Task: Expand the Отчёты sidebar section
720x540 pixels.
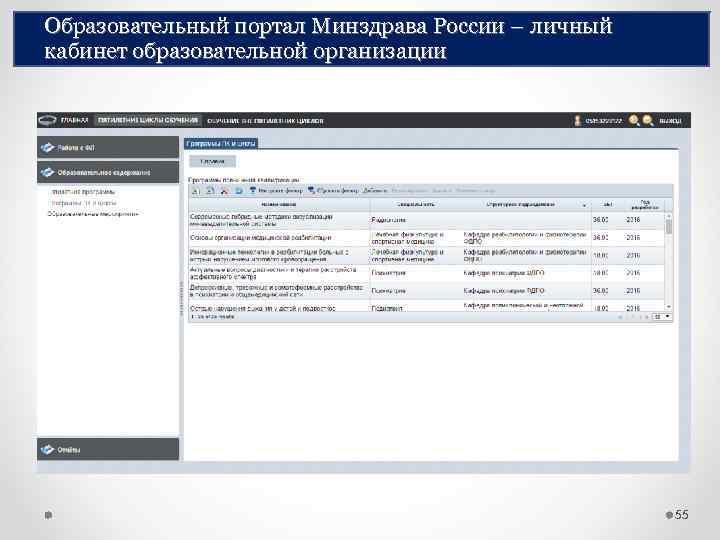Action: coord(108,449)
